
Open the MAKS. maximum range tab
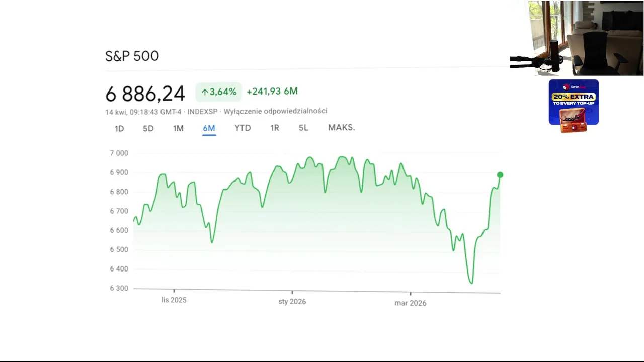click(x=342, y=128)
